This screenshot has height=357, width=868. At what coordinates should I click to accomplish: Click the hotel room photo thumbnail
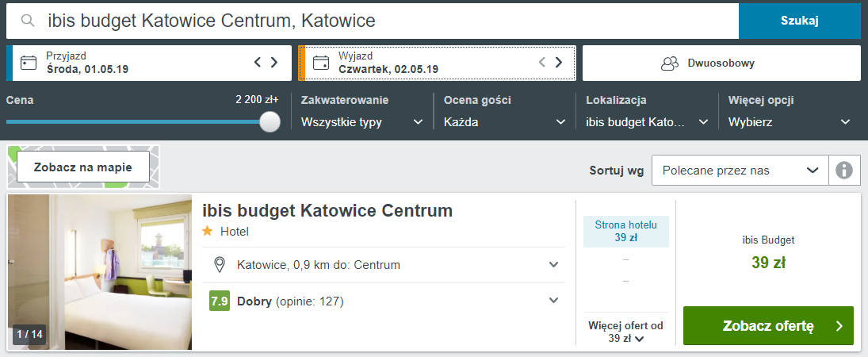click(x=100, y=272)
